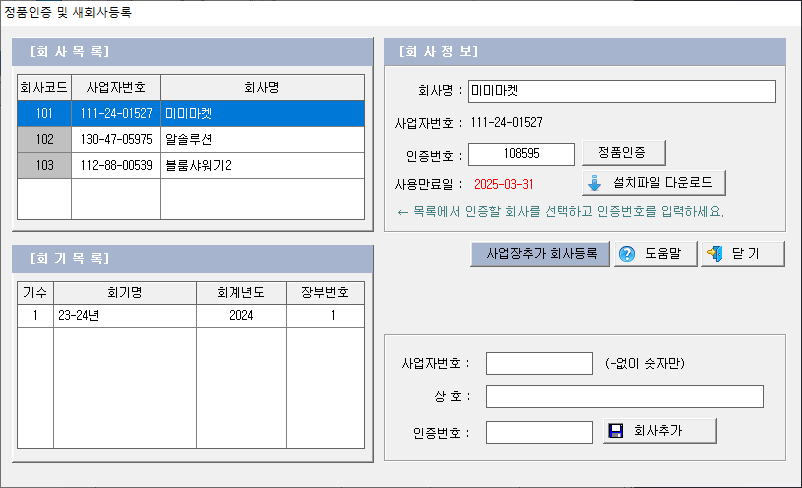Click the help question mark icon
The width and height of the screenshot is (802, 488).
coord(627,254)
